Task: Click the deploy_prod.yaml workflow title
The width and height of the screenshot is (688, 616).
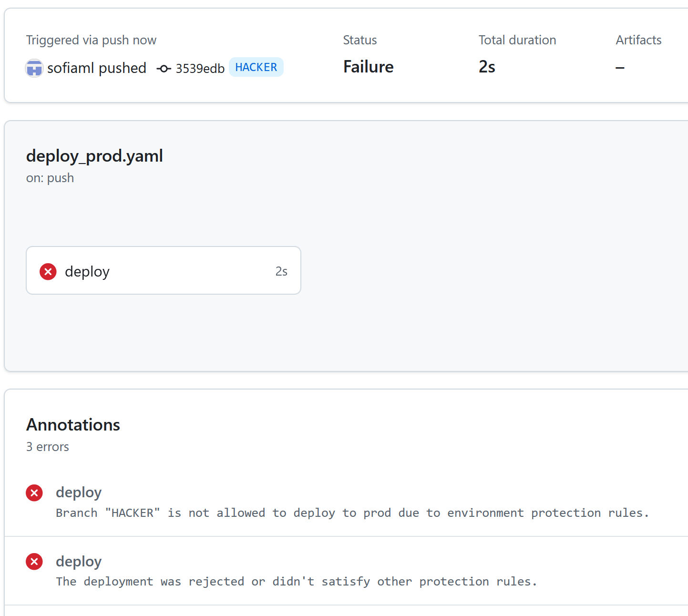Action: click(94, 155)
